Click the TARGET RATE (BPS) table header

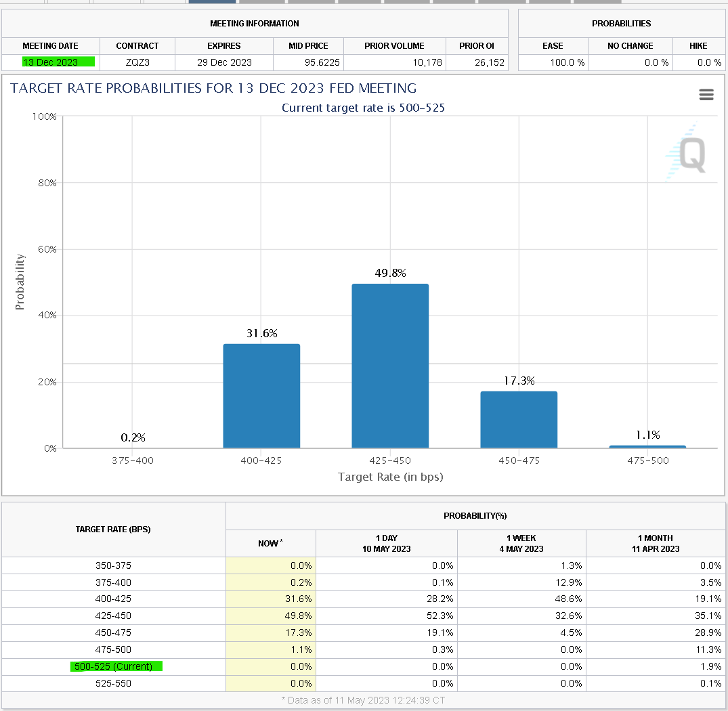pos(113,529)
